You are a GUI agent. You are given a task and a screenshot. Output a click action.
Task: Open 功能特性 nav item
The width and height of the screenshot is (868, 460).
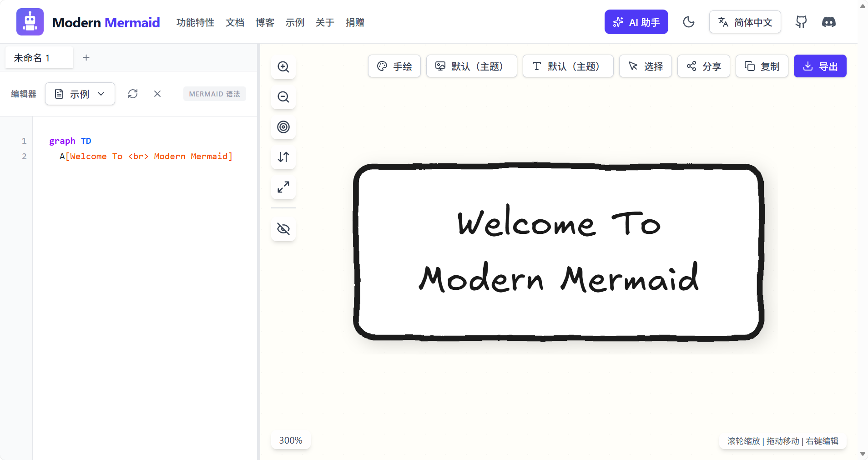[195, 22]
